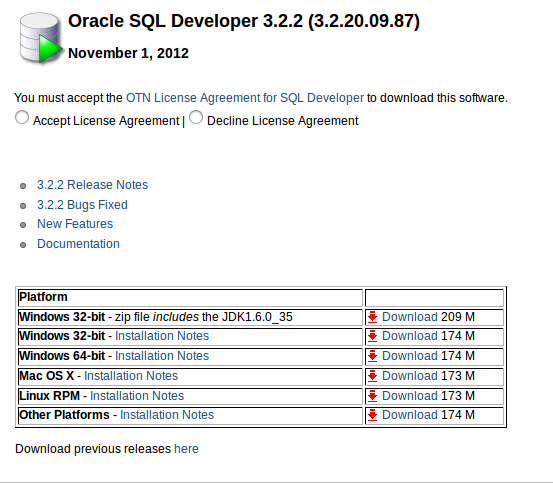Open the New Features link
The image size is (553, 483).
click(x=75, y=224)
